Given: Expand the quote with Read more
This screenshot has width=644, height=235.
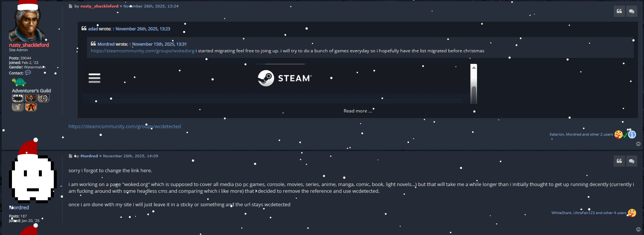Looking at the screenshot, I should click(357, 111).
